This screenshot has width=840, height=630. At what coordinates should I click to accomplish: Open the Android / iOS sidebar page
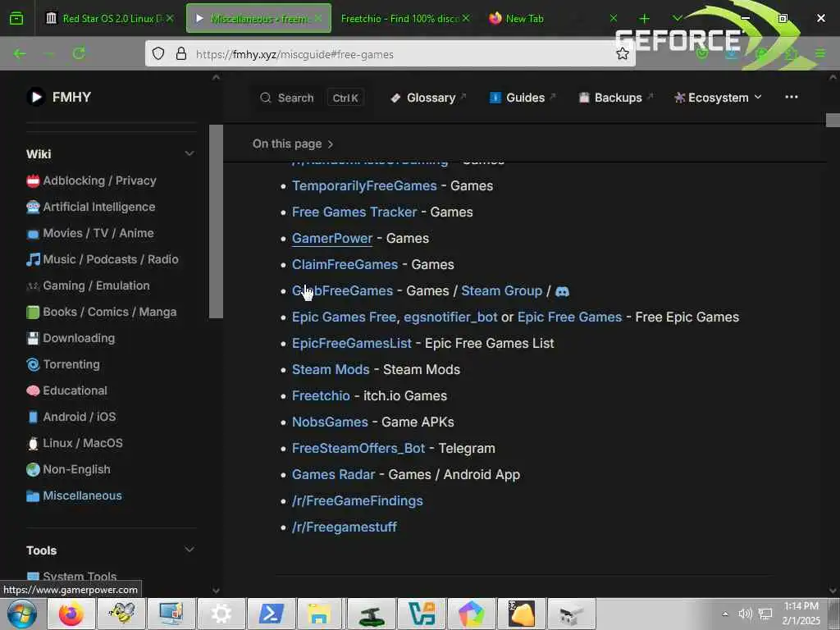[x=80, y=418]
